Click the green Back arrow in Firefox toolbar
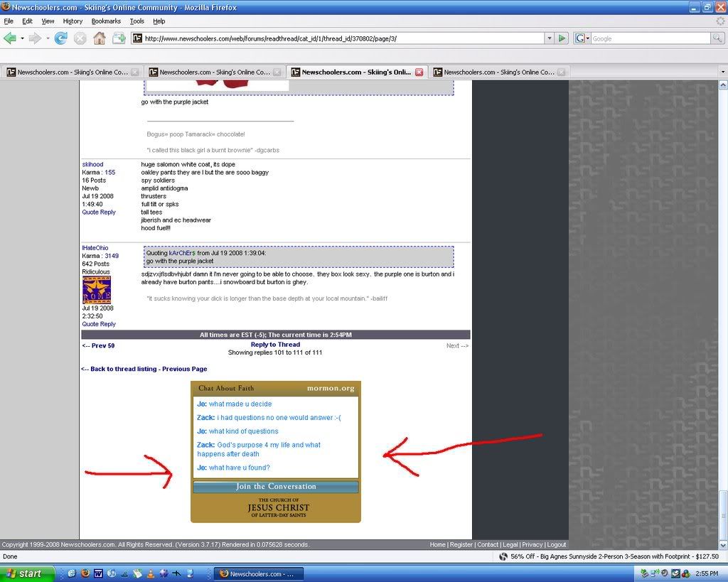 coord(10,38)
